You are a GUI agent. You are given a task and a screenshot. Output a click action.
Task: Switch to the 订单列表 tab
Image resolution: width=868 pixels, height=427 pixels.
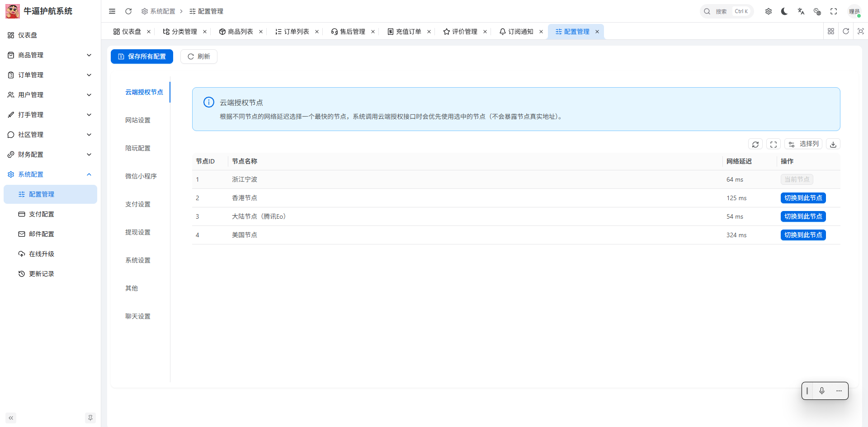pos(296,32)
